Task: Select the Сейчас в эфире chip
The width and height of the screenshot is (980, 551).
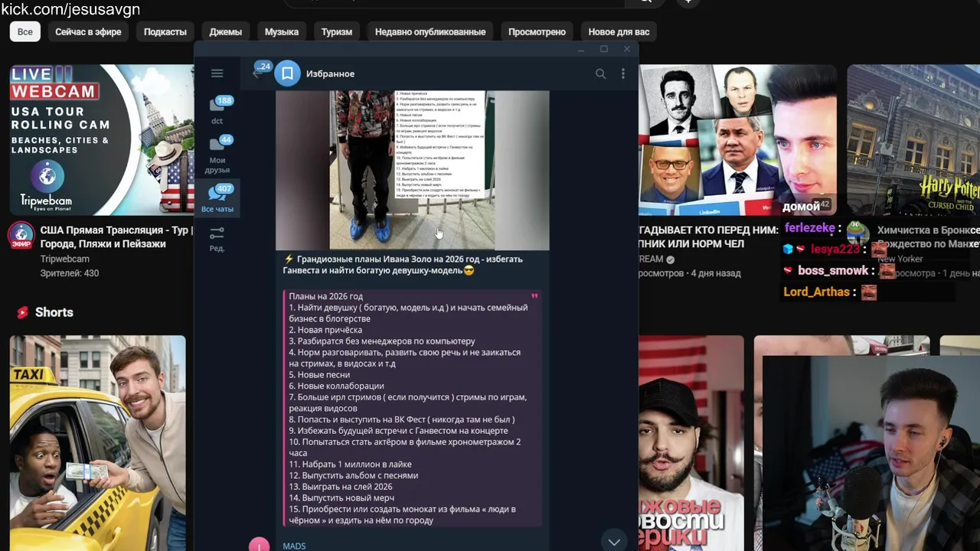Action: pos(88,31)
